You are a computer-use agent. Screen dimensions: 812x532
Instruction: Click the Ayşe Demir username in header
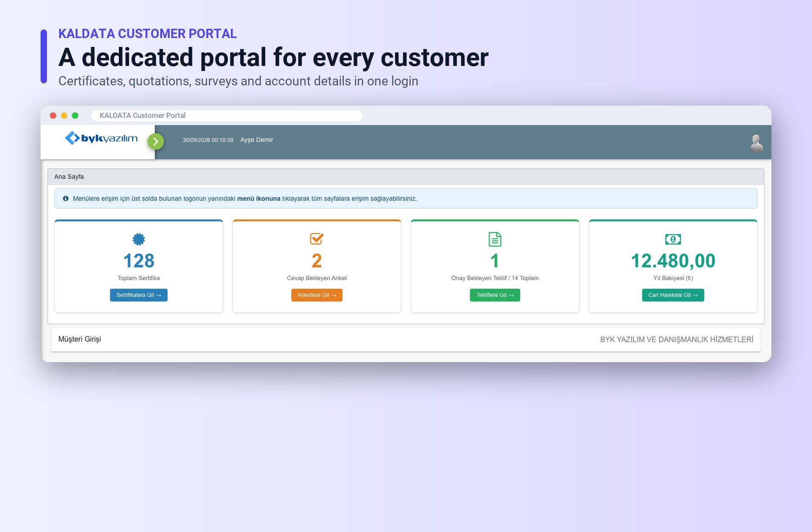(x=256, y=140)
